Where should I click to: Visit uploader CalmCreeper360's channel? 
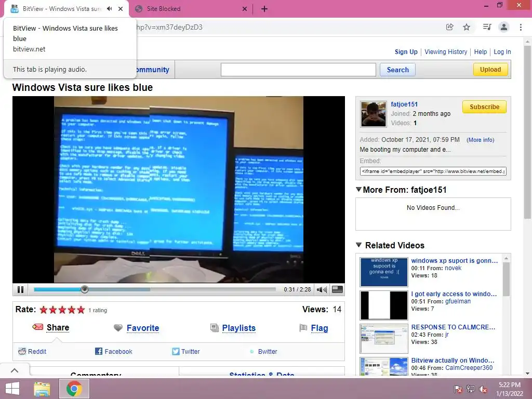469,368
